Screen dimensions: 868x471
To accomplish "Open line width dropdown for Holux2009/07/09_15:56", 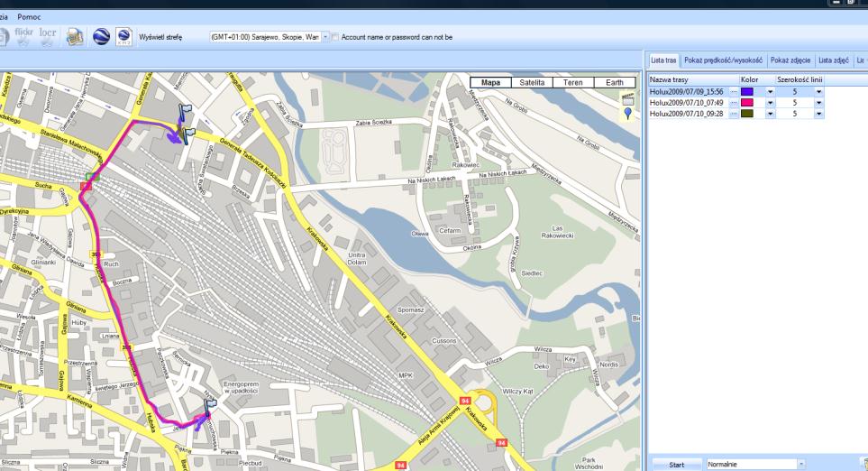I will click(818, 91).
